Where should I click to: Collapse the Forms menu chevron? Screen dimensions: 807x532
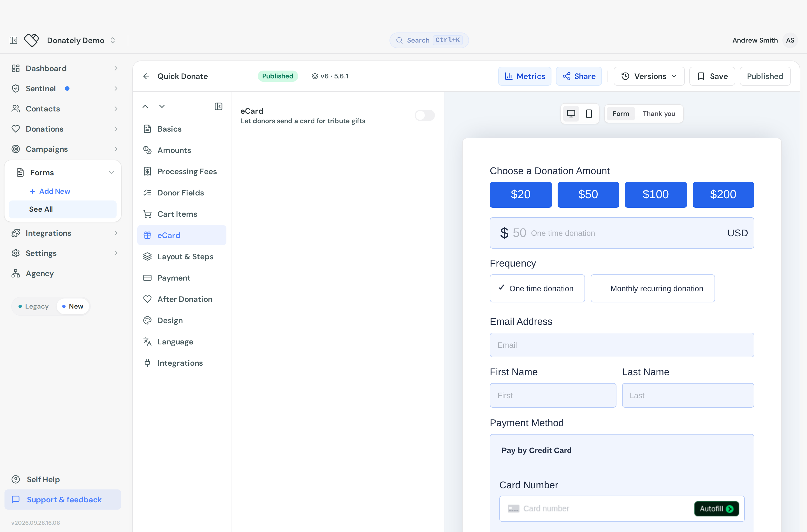(x=111, y=172)
